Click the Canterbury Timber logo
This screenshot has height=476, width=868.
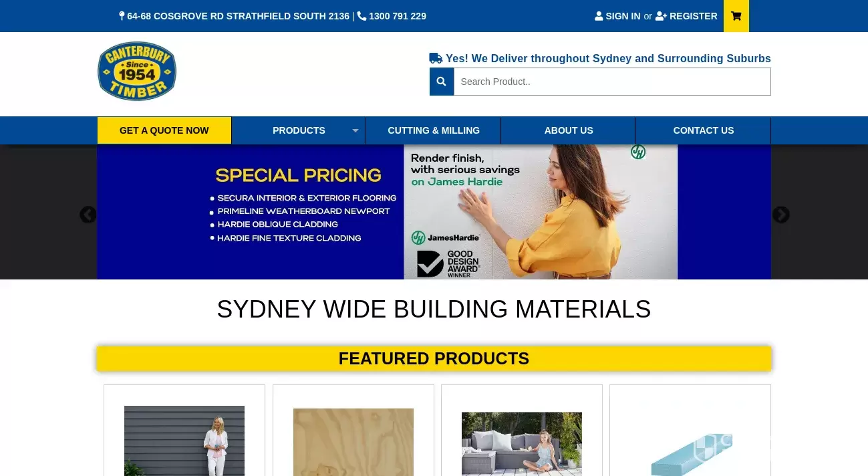click(x=137, y=72)
